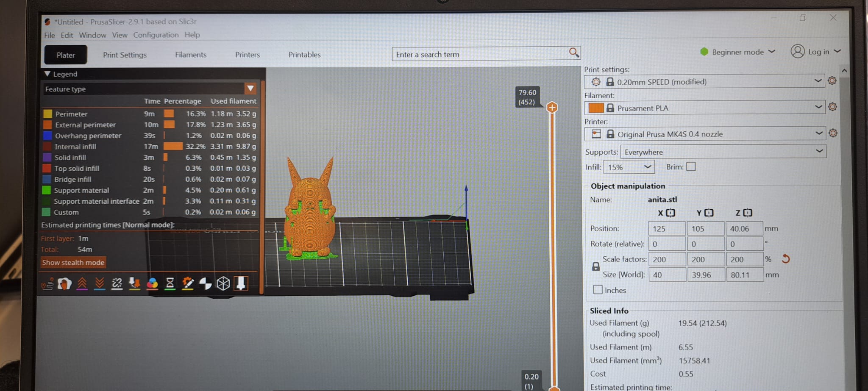Image resolution: width=868 pixels, height=391 pixels.
Task: Click the X axis mirror icon
Action: 670,213
